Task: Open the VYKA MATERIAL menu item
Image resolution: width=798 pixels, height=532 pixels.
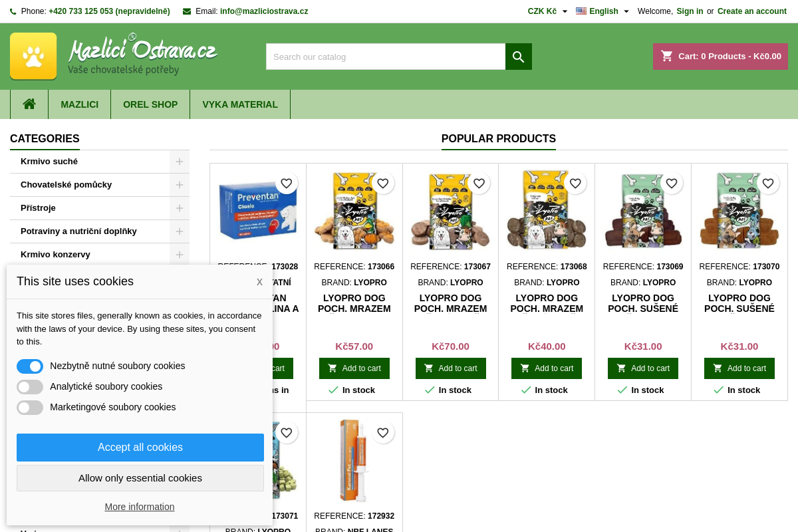Action: point(240,104)
